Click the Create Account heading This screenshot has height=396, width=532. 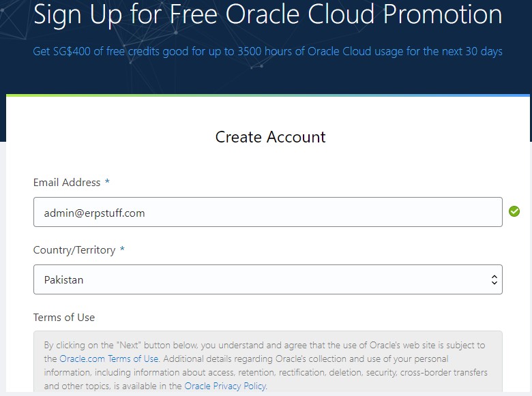(x=270, y=137)
